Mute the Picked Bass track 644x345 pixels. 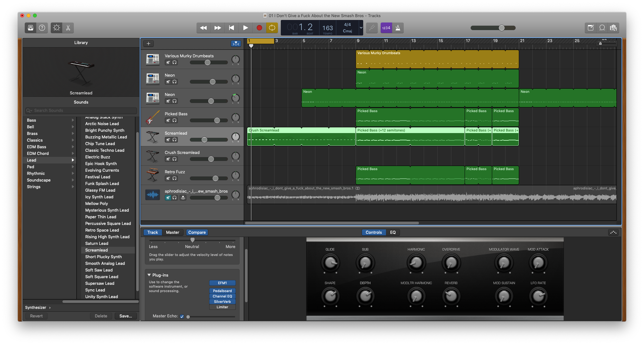point(168,120)
